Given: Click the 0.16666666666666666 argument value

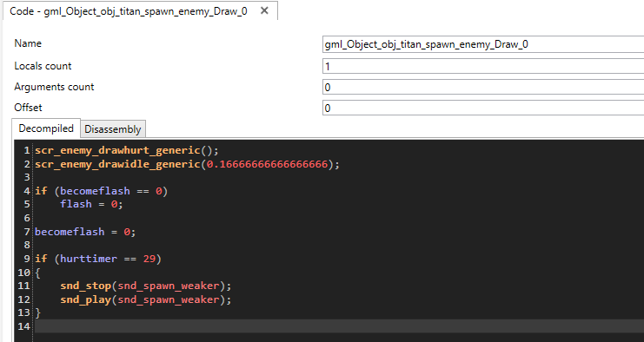Looking at the screenshot, I should [x=267, y=164].
